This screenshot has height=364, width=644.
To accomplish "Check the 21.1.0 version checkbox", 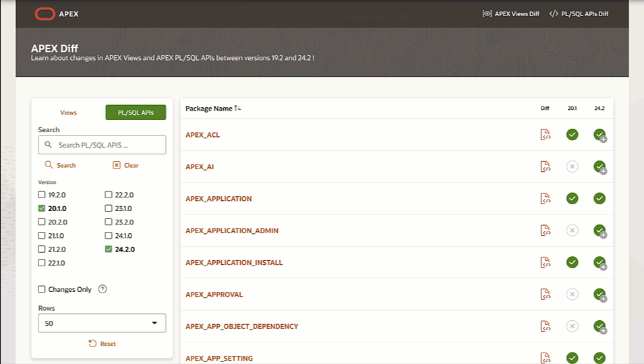I will tap(42, 235).
